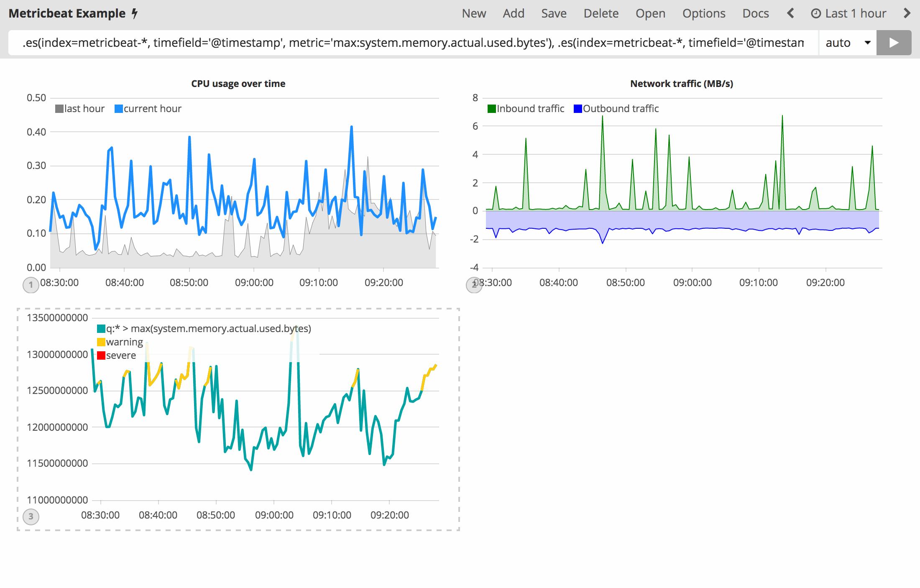Select chart number 1 badge
Screen dimensions: 920x588
31,285
